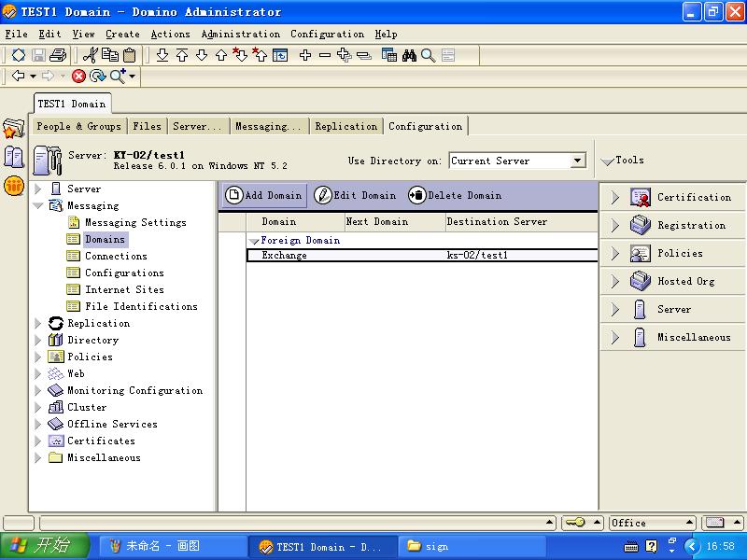The image size is (747, 560).
Task: Open the bookmarks favorites sidebar icon
Action: (13, 129)
